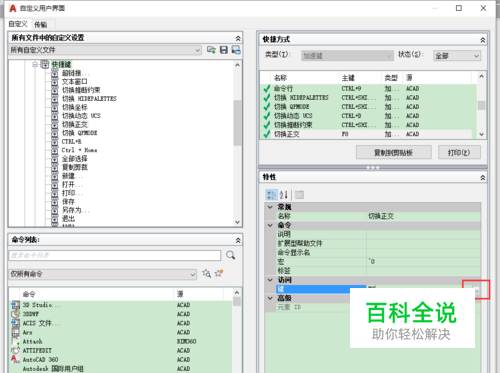Viewport: 500px width, 373px height.
Task: Click the command list search field
Action: 114,255
